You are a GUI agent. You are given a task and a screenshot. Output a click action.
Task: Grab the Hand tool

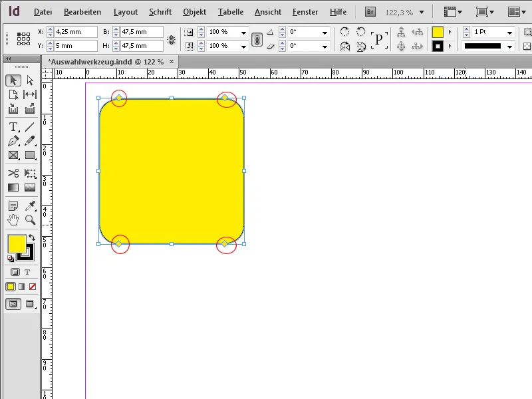pyautogui.click(x=12, y=218)
